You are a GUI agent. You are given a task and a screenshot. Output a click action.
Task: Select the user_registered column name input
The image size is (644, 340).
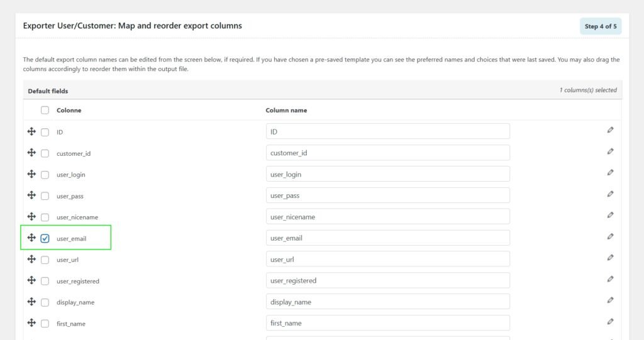[387, 280]
